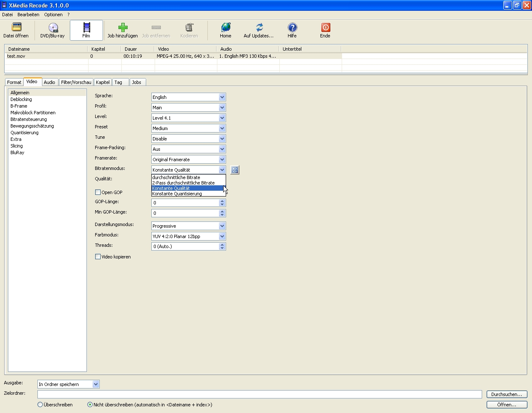Click the Dateiname column header
532x413 pixels.
(47, 49)
